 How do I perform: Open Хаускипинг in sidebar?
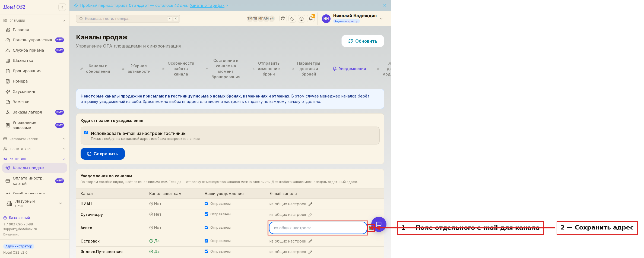(x=34, y=92)
